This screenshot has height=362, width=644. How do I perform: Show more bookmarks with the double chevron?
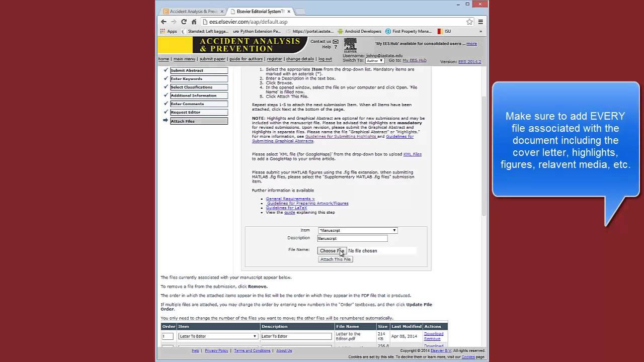pyautogui.click(x=480, y=31)
